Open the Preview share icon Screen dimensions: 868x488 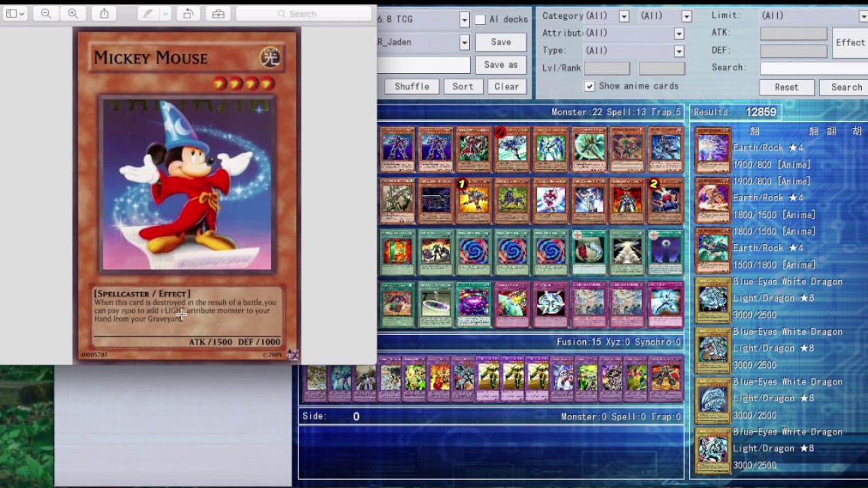[x=104, y=14]
